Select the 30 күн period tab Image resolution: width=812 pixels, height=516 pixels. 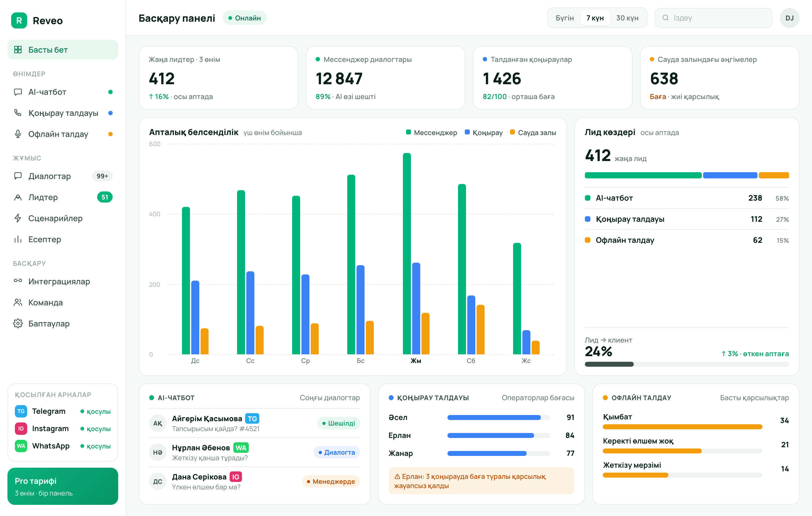627,18
